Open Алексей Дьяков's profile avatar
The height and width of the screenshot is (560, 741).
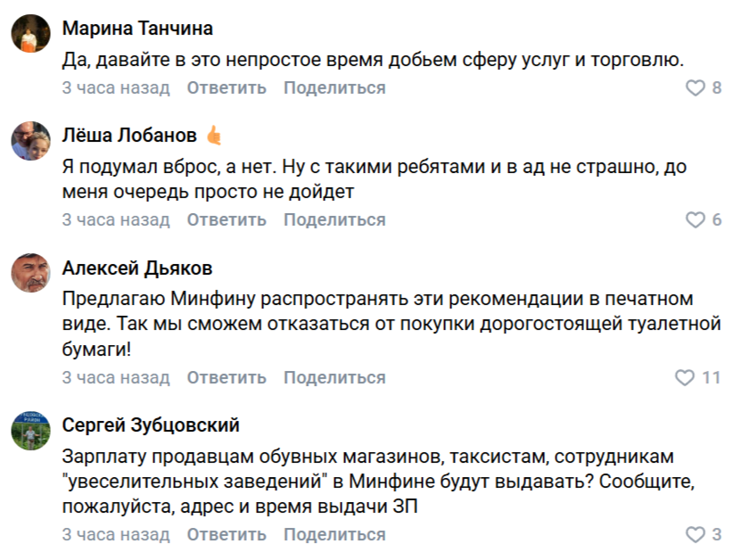[30, 272]
